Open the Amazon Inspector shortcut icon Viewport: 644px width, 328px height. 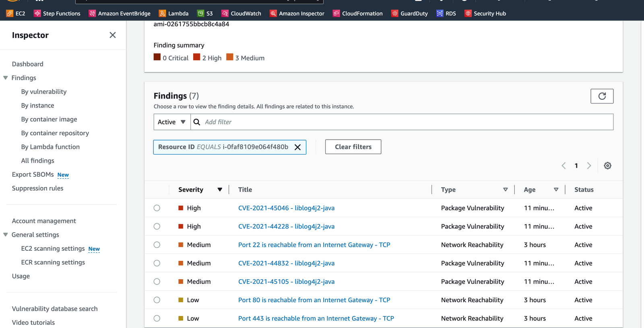273,13
